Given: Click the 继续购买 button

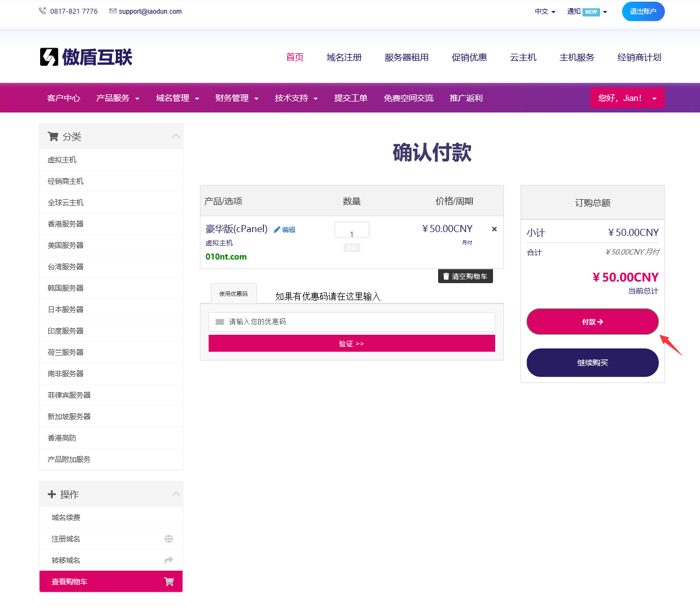Looking at the screenshot, I should point(592,363).
